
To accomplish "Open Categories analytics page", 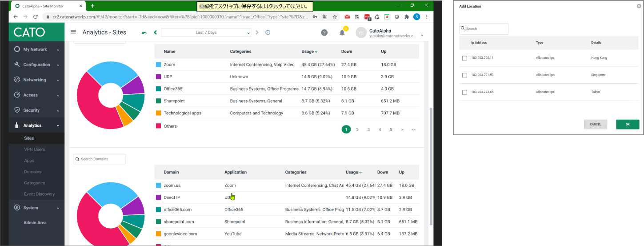I will pos(34,183).
